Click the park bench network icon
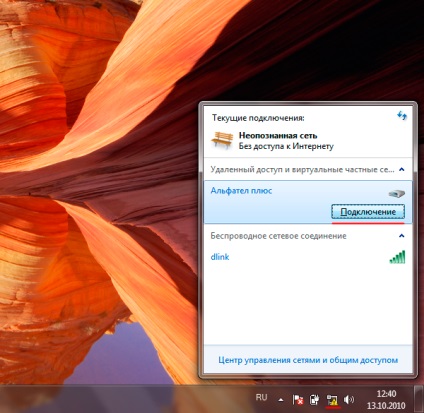Viewport: 424px width, 413px height. [x=222, y=140]
